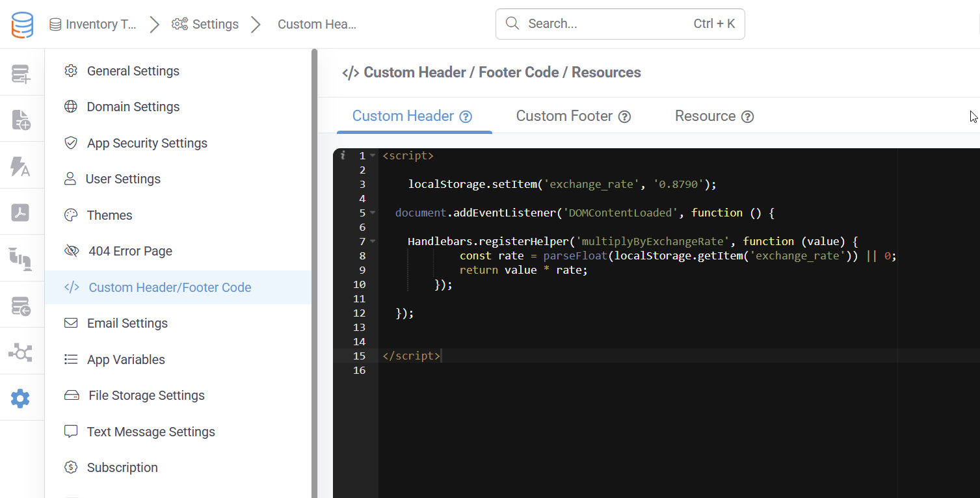
Task: Open the PDF document sidebar icon
Action: (21, 213)
